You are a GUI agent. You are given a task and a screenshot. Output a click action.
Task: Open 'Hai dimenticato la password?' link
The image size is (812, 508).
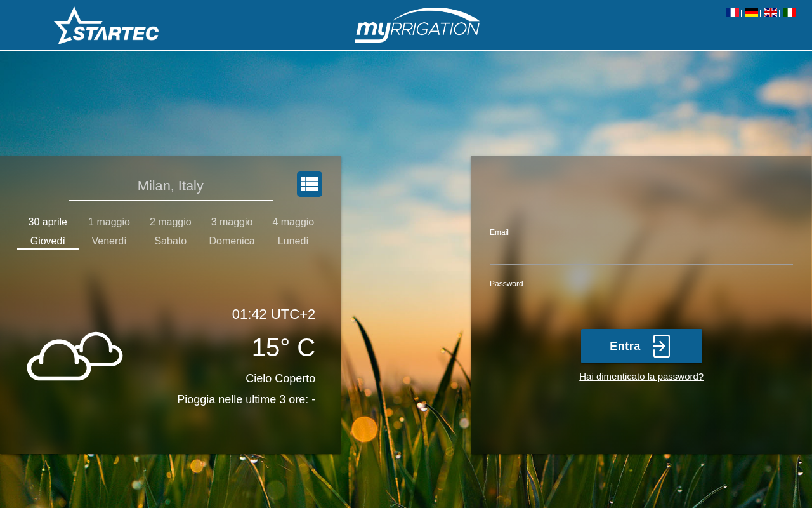point(641,377)
